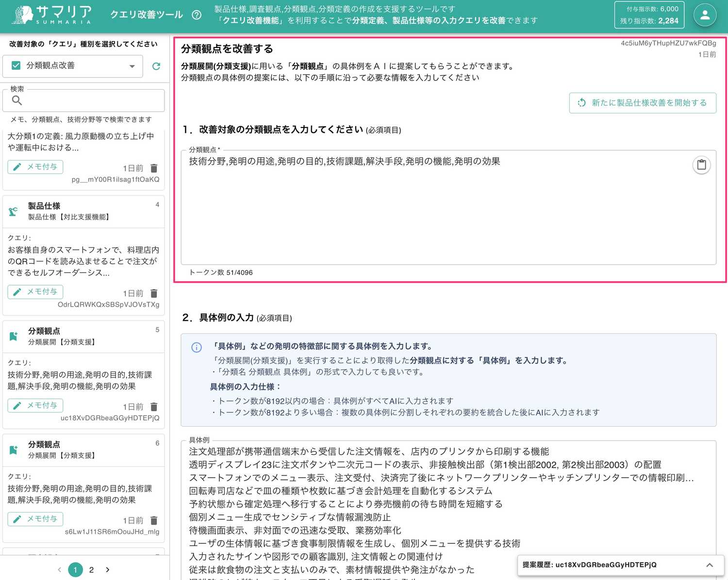Select the 大分類1の定義 query text
This screenshot has width=728, height=580.
click(x=81, y=142)
